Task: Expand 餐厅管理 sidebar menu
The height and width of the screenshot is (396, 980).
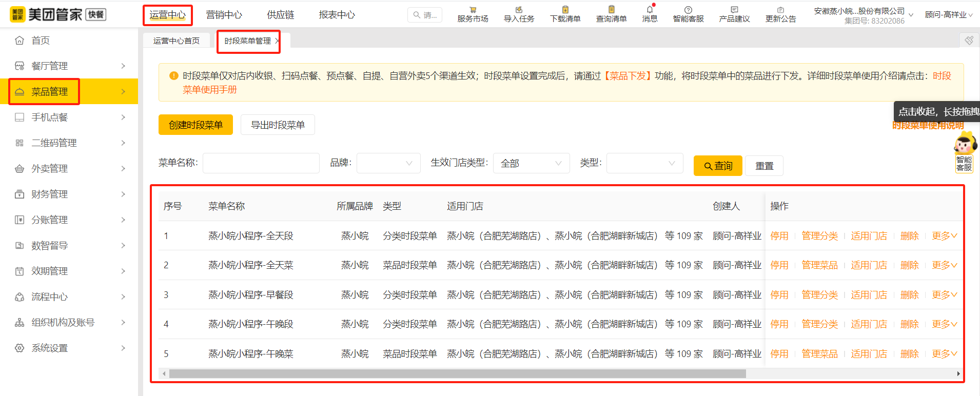Action: 69,66
